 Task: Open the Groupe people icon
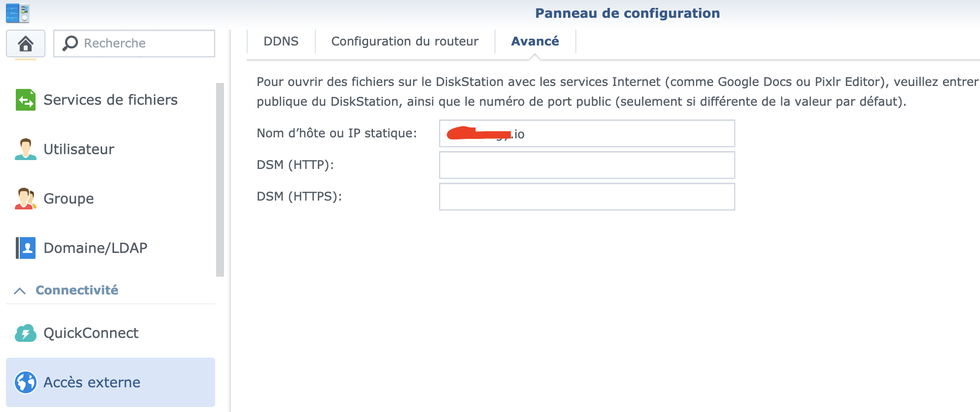(26, 199)
